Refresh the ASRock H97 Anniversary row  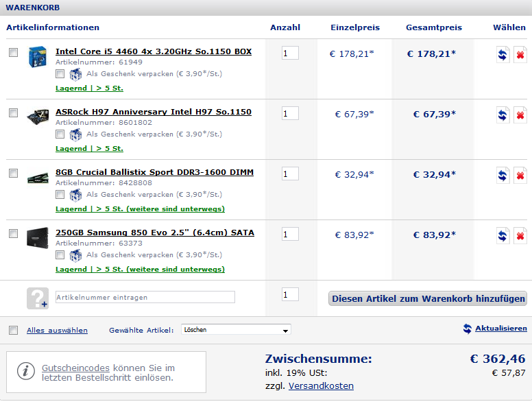(503, 115)
